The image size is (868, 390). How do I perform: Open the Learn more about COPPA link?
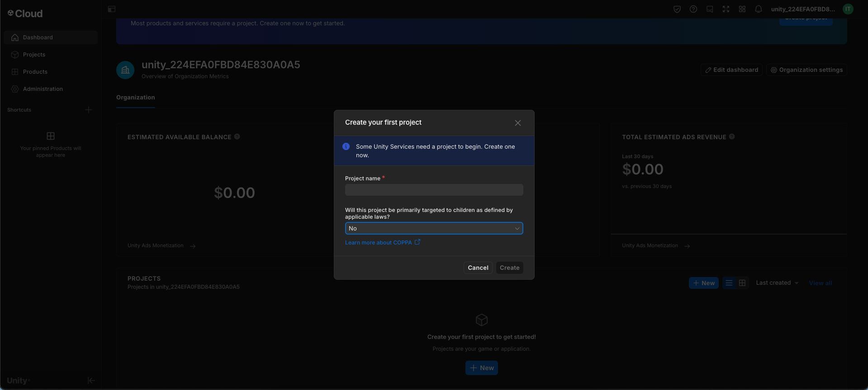(383, 243)
